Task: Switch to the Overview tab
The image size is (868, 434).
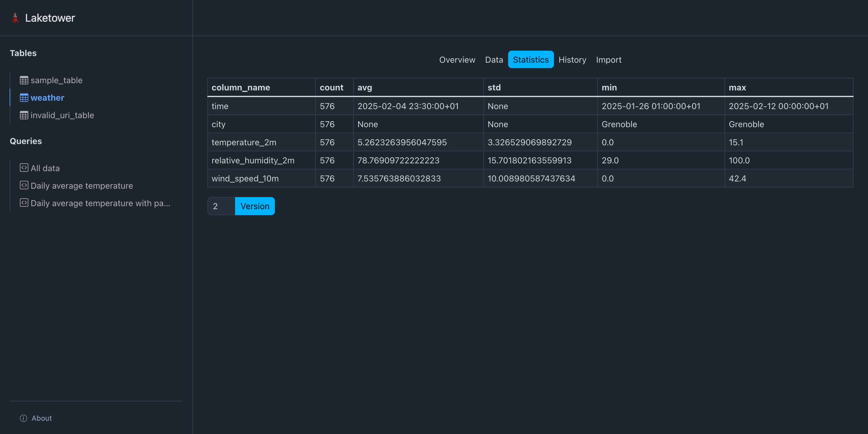Action: pyautogui.click(x=457, y=59)
